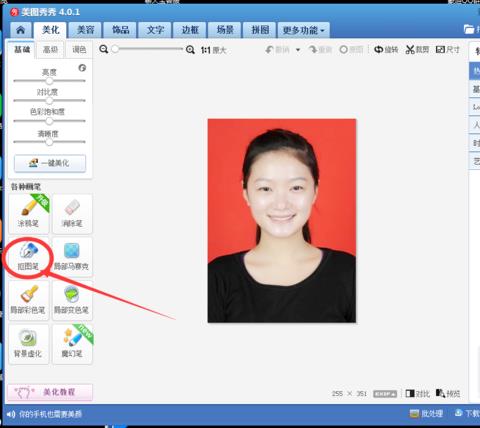Open the 美容 tab
This screenshot has width=480, height=428.
(86, 30)
